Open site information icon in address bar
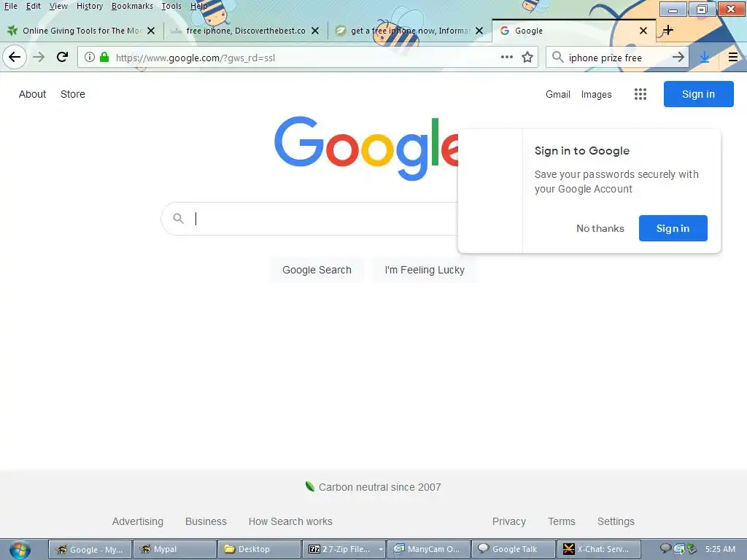The width and height of the screenshot is (747, 560). click(x=89, y=58)
